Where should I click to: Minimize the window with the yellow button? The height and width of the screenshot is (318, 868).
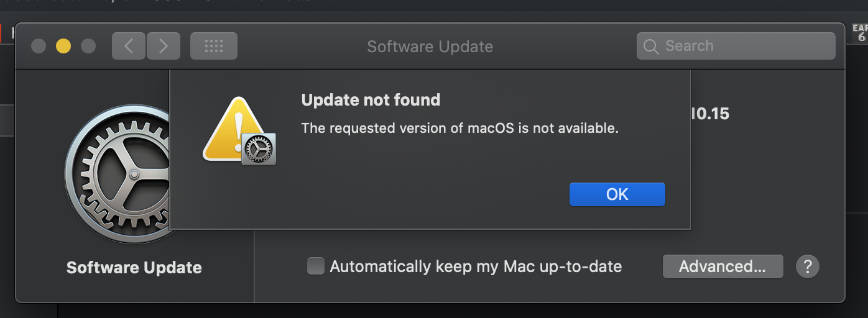coord(63,46)
